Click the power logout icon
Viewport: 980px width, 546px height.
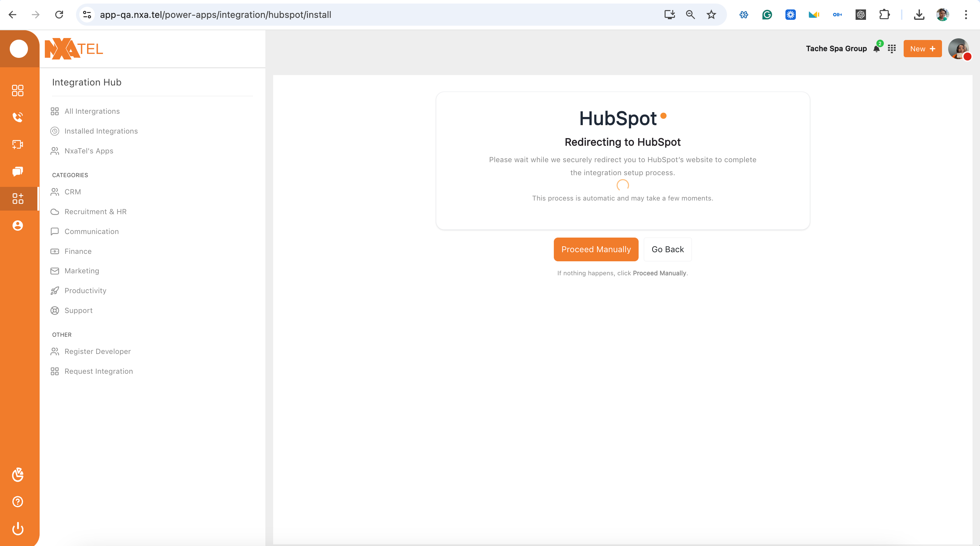click(x=18, y=528)
